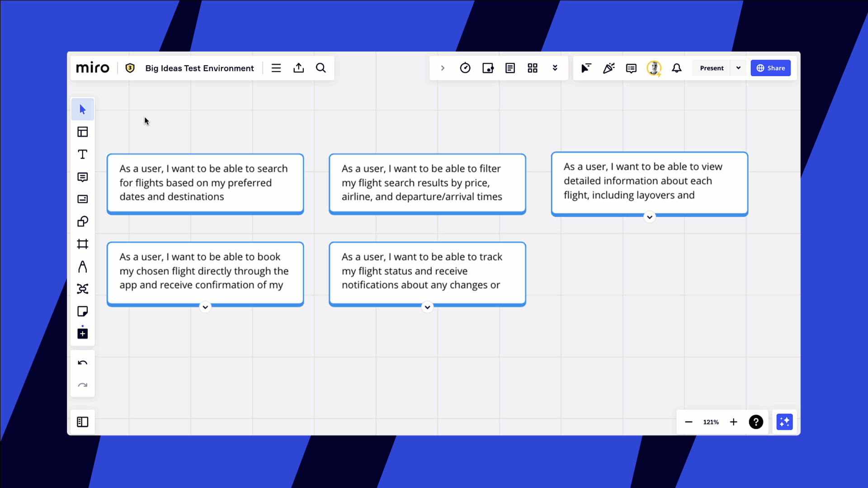Open the main board menu
The image size is (868, 488).
click(x=276, y=68)
